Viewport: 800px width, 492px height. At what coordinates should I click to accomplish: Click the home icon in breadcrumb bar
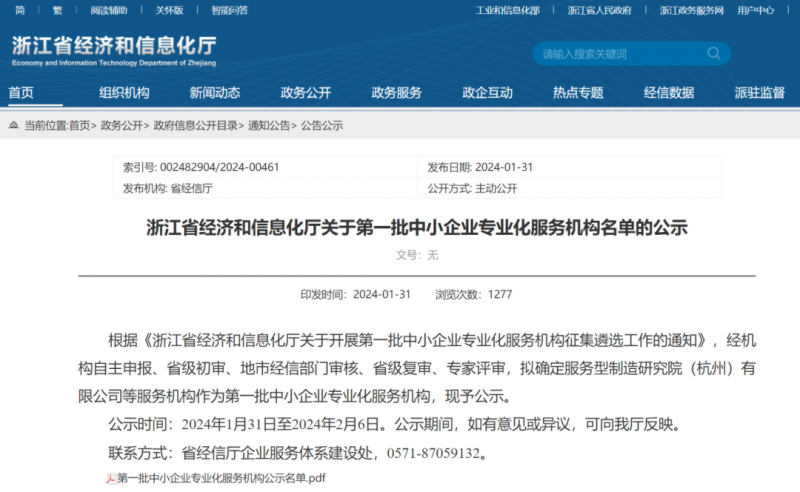point(14,125)
